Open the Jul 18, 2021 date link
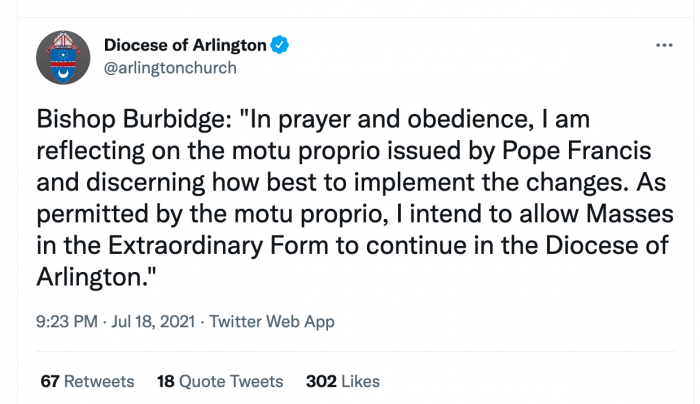The image size is (700, 404). click(153, 321)
